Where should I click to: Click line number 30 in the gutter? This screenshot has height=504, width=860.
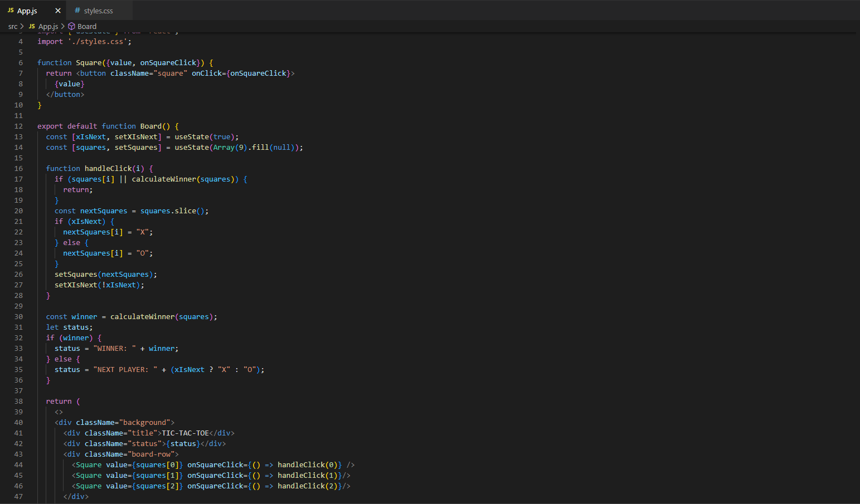click(18, 317)
